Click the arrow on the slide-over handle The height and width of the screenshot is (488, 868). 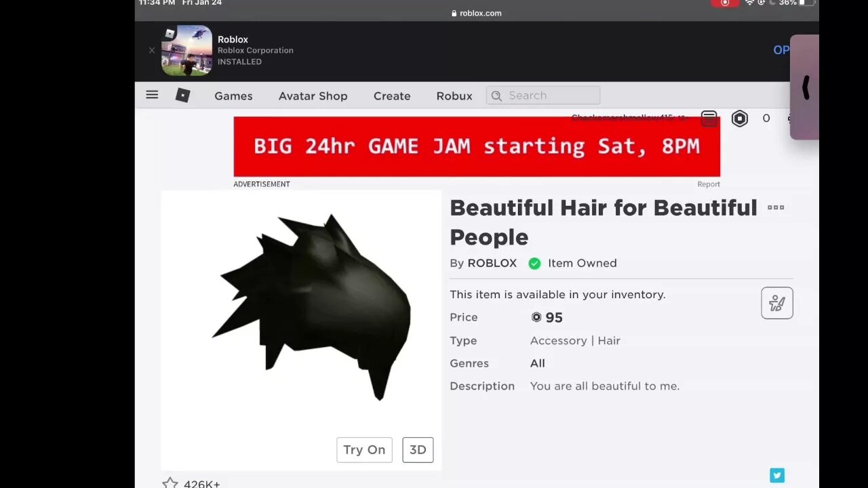(806, 87)
